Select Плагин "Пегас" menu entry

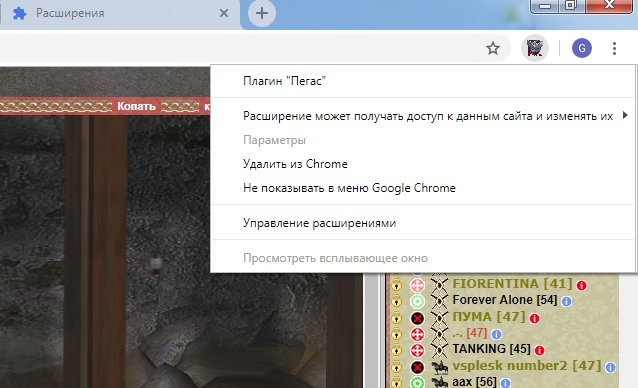pyautogui.click(x=423, y=81)
